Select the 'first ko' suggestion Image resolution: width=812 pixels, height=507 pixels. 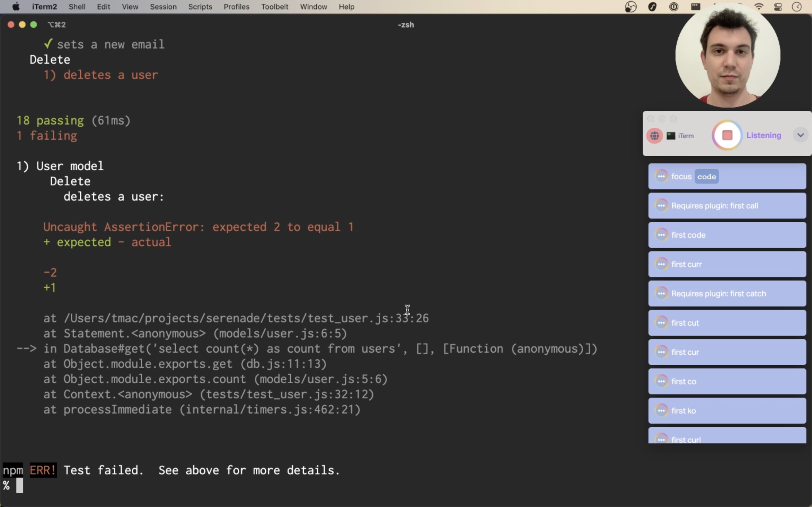coord(727,411)
